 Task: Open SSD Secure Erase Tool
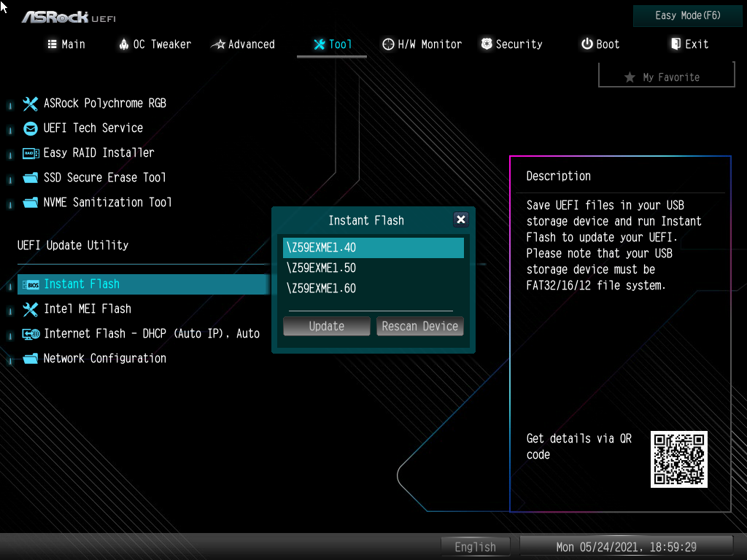[105, 178]
